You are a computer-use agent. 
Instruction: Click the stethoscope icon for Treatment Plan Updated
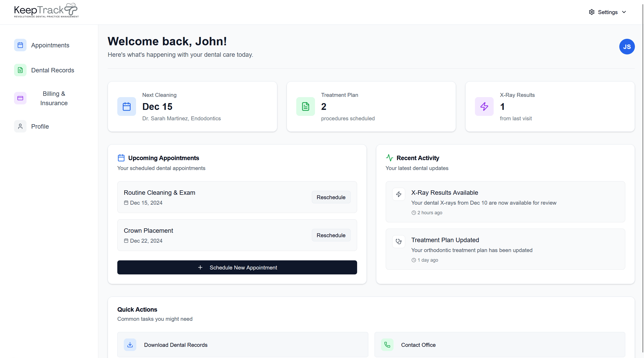[x=398, y=242]
